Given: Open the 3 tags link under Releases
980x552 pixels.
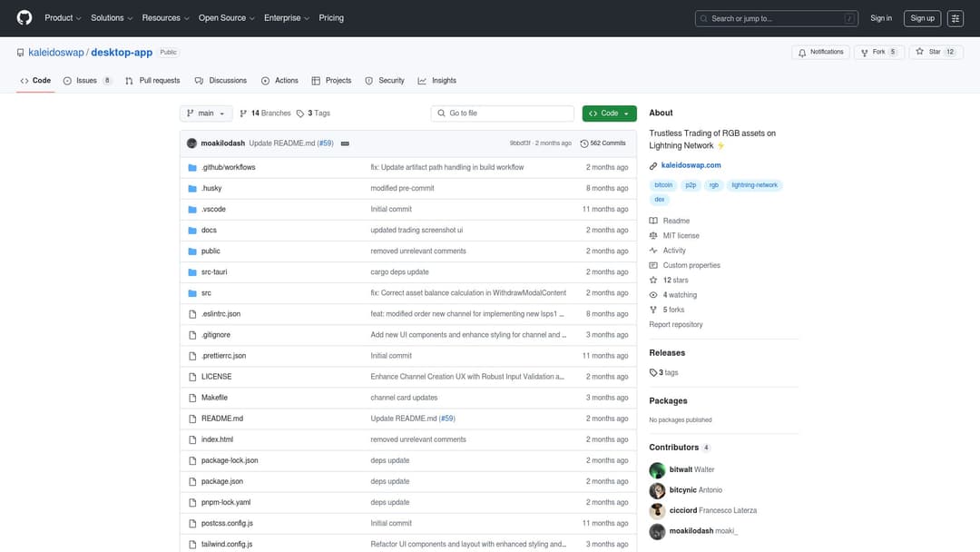Looking at the screenshot, I should coord(663,372).
